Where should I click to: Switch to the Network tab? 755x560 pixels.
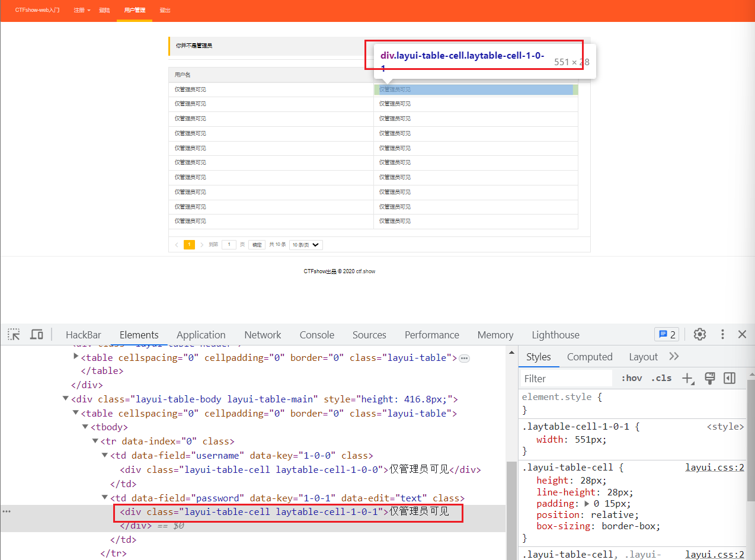click(x=263, y=335)
